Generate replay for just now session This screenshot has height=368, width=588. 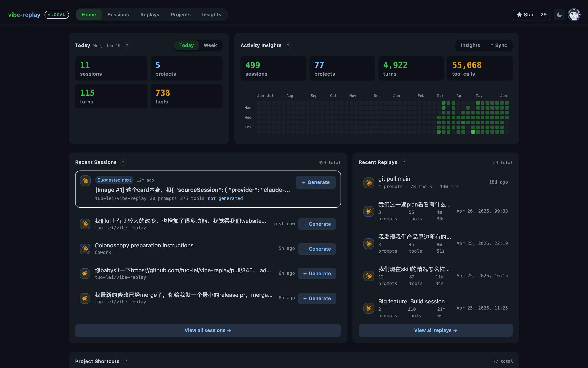(x=317, y=224)
